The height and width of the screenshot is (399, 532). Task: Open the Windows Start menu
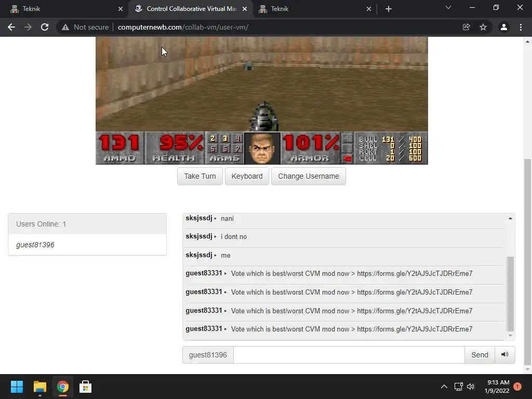point(17,387)
